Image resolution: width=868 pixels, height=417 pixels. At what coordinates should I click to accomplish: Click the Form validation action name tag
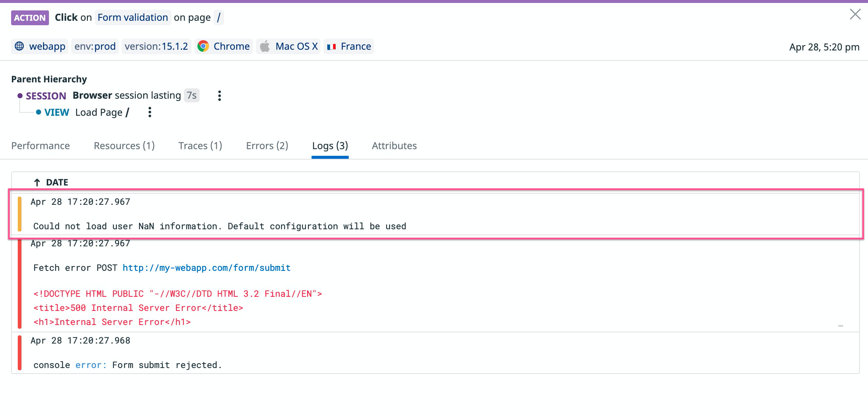click(132, 17)
